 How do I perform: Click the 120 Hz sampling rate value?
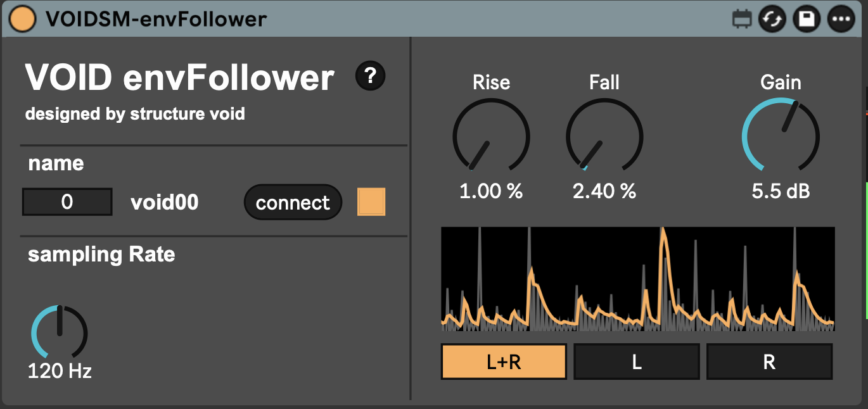click(x=60, y=371)
